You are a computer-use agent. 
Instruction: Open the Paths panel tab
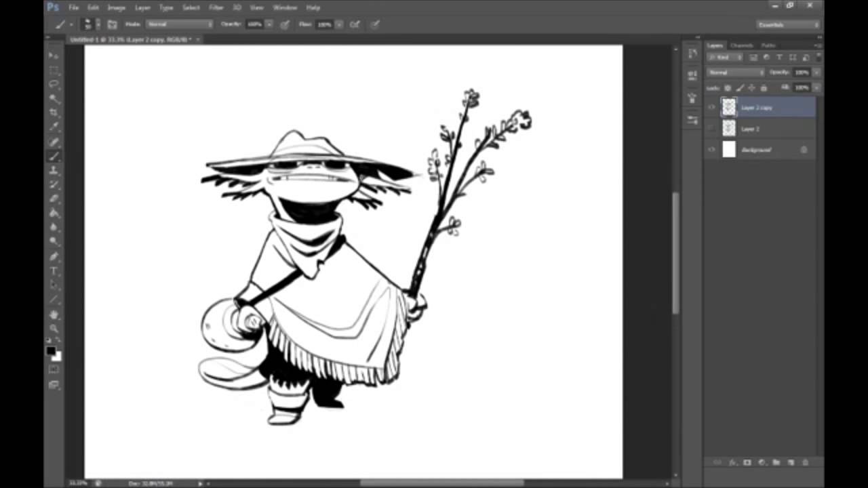pos(768,45)
